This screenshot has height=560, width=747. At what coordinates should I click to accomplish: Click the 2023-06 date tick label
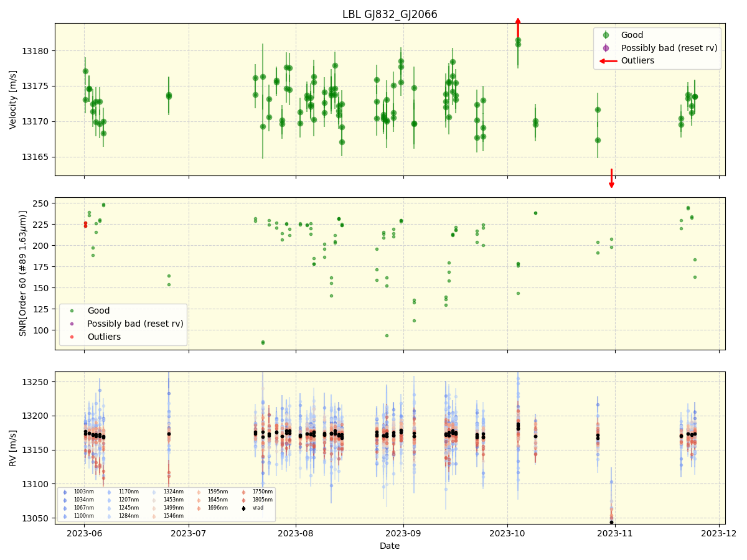pyautogui.click(x=85, y=533)
